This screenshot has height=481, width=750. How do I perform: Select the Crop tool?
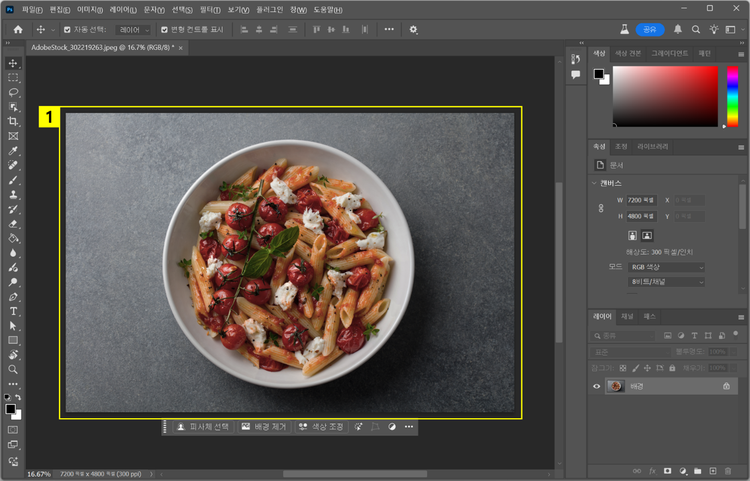click(13, 121)
